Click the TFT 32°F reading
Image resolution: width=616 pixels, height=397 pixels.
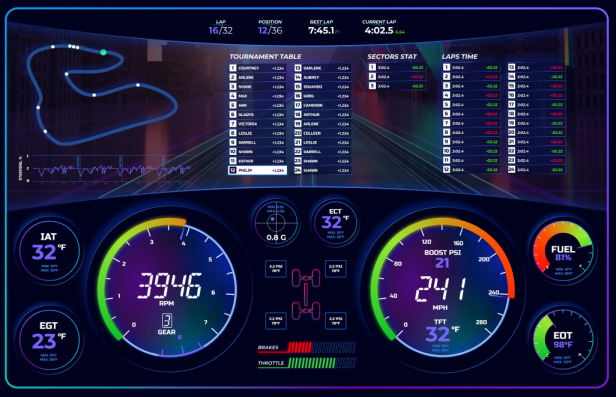pos(442,332)
